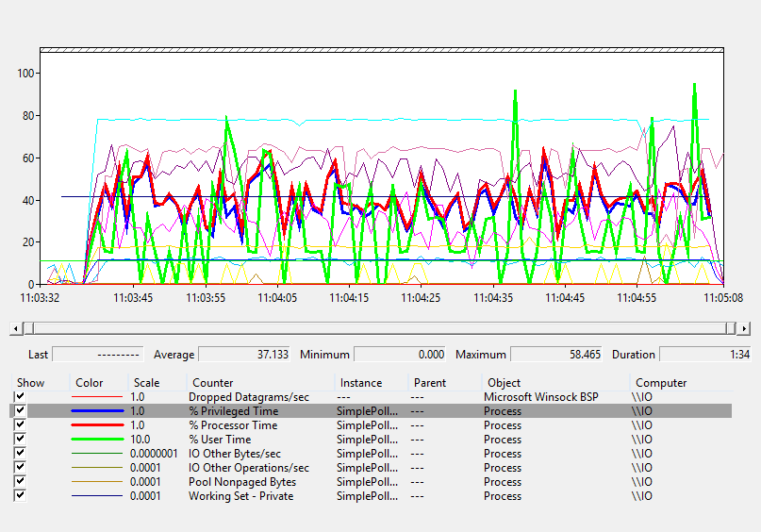Click the red % Processor Time color line

point(98,425)
